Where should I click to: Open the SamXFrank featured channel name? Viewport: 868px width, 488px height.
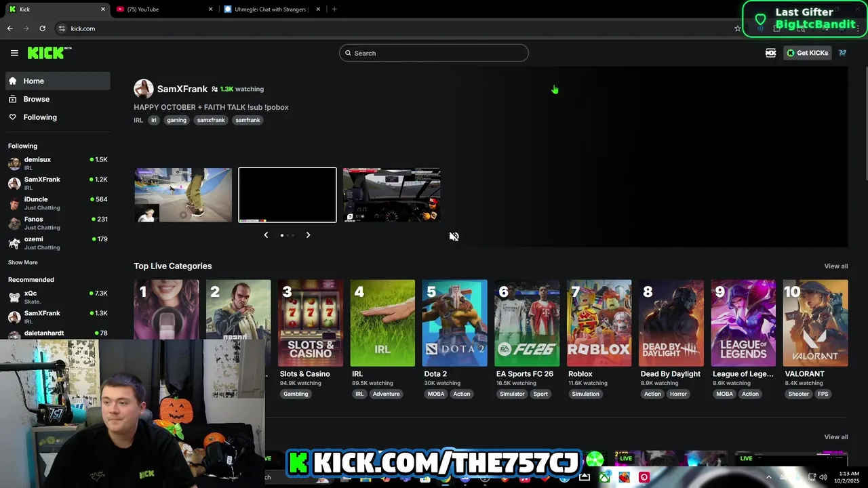coord(182,89)
